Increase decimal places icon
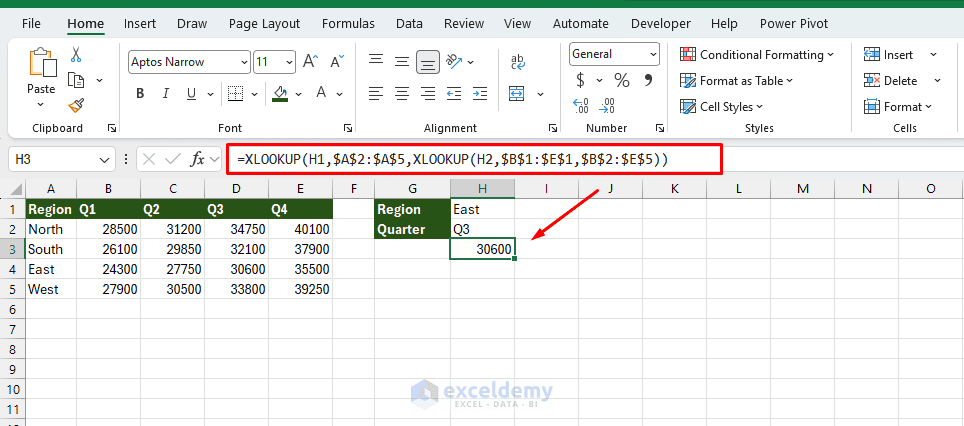This screenshot has width=964, height=426. [580, 106]
